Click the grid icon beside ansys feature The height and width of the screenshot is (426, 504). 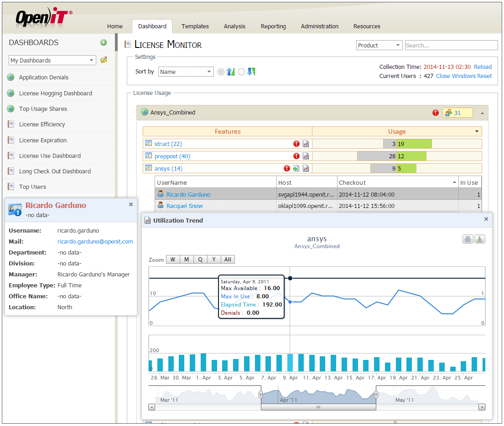[x=148, y=168]
